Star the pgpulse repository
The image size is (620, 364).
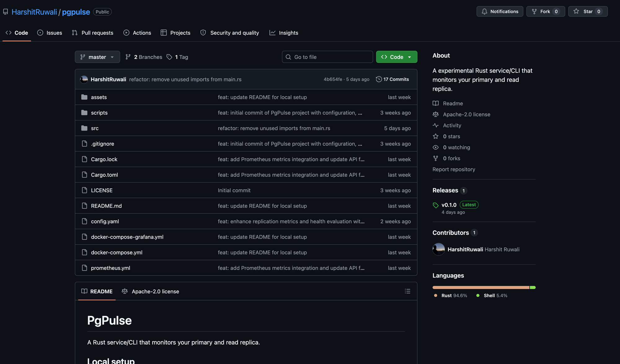point(588,11)
